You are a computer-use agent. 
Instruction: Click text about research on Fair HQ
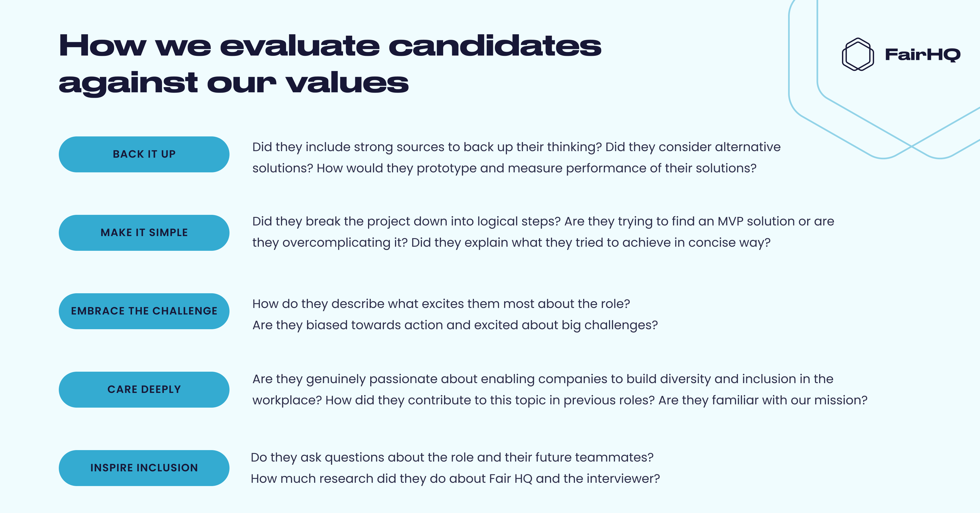coord(455,479)
